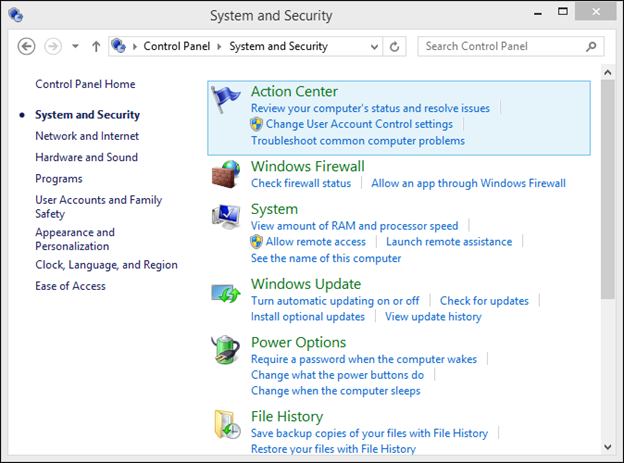Open the System computer monitor icon
The width and height of the screenshot is (624, 463).
point(226,217)
